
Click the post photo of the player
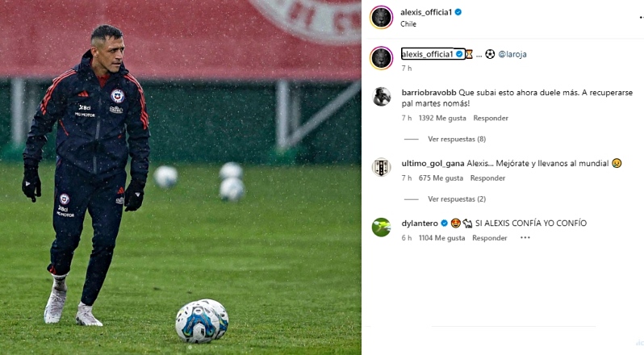(181, 177)
